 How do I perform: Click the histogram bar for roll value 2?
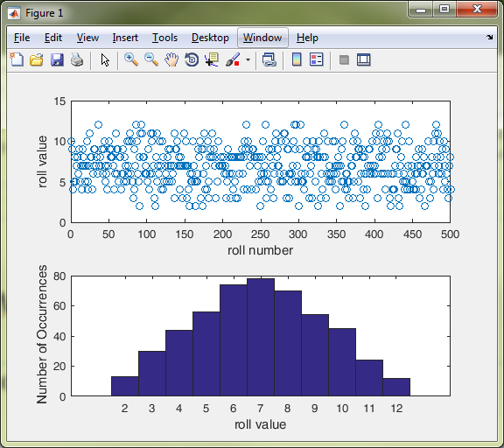click(x=125, y=386)
